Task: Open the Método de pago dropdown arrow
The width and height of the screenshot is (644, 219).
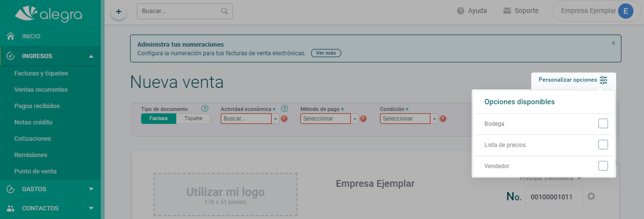Action: pos(355,119)
